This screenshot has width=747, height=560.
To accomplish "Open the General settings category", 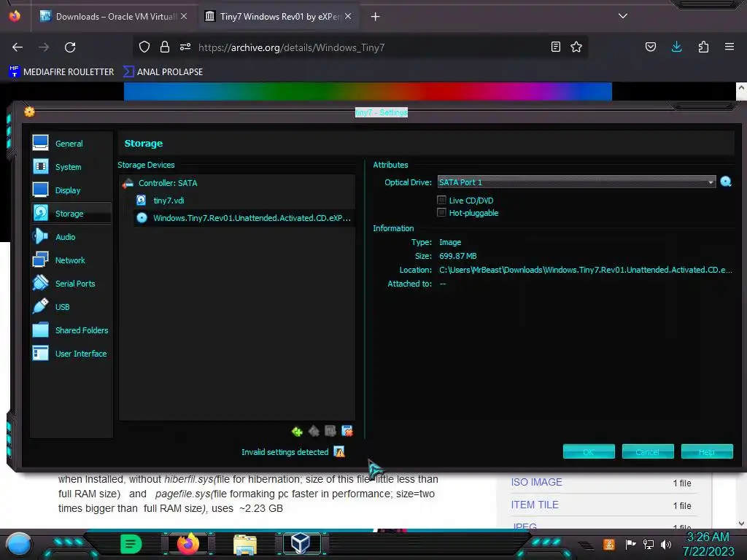I will tap(71, 144).
